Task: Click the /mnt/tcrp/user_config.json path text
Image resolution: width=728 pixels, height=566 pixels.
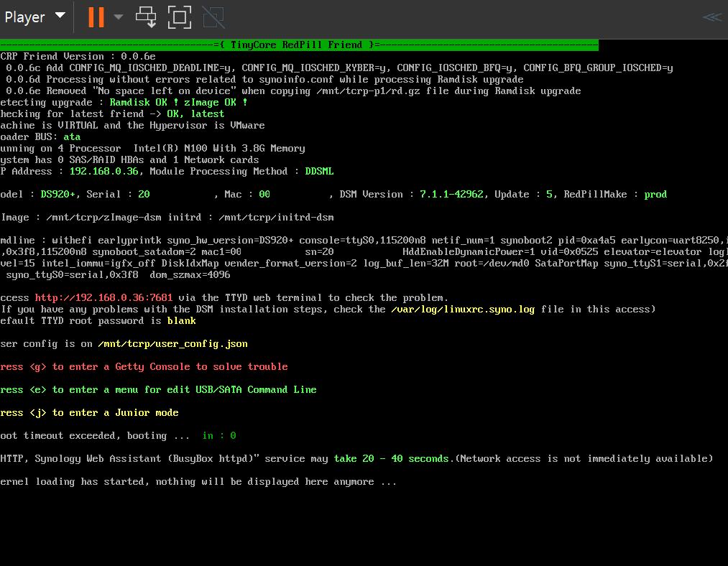Action: (x=172, y=343)
